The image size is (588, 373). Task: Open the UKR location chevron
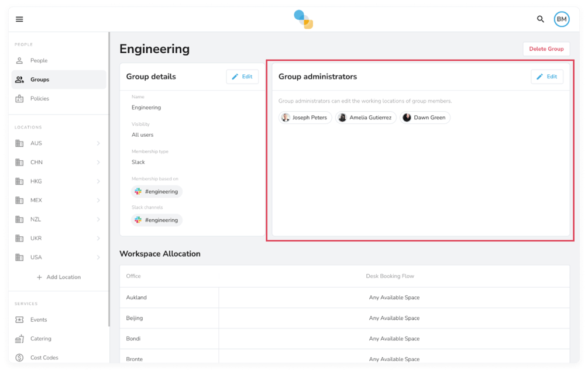pos(98,238)
